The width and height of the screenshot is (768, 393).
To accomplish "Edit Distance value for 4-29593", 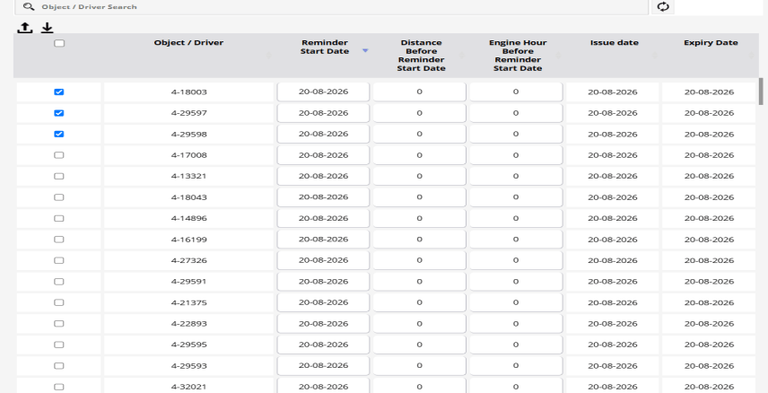I will [419, 366].
